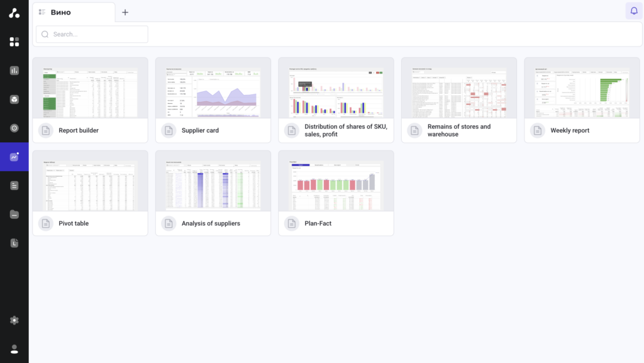The image size is (644, 363).
Task: Click the list icon beside Вино tab title
Action: click(42, 13)
